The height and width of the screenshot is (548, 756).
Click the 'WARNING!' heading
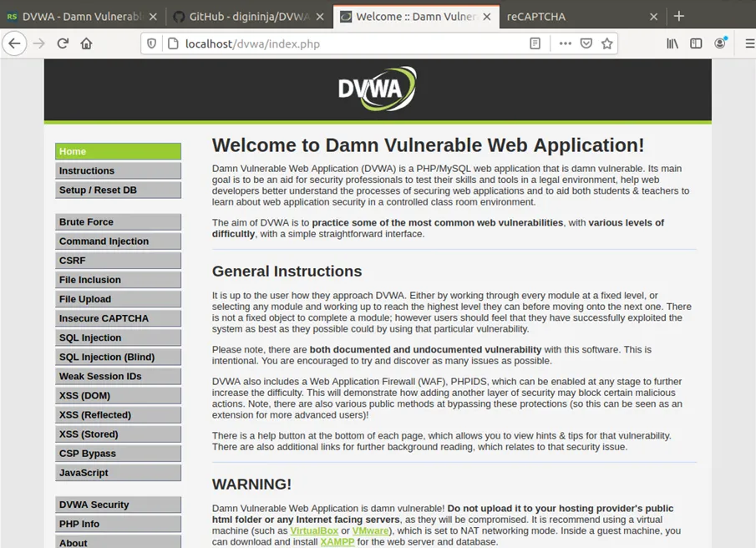pos(251,484)
